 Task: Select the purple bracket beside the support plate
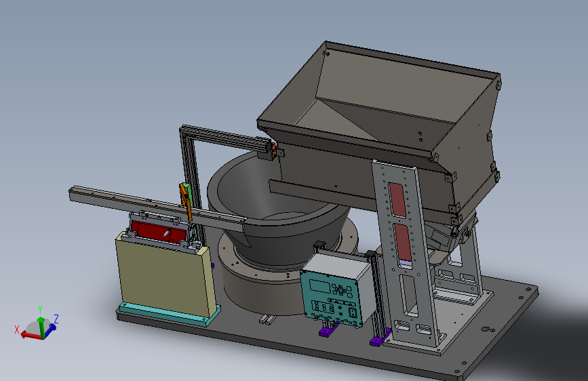(380, 337)
